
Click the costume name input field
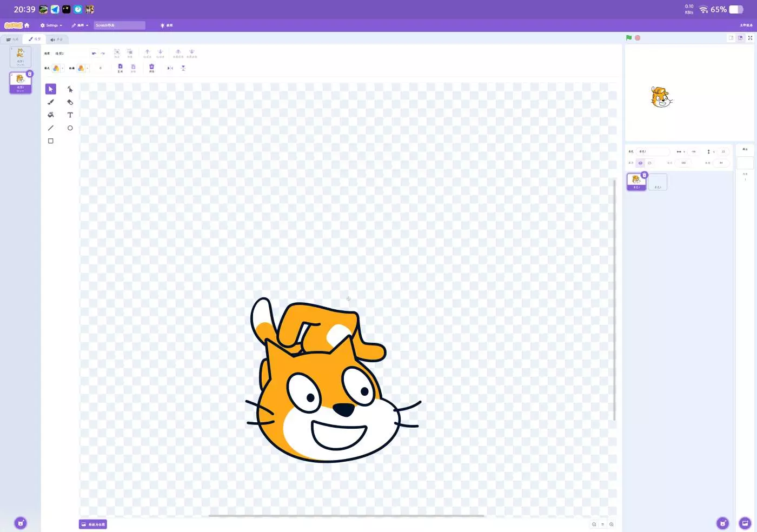pos(70,54)
